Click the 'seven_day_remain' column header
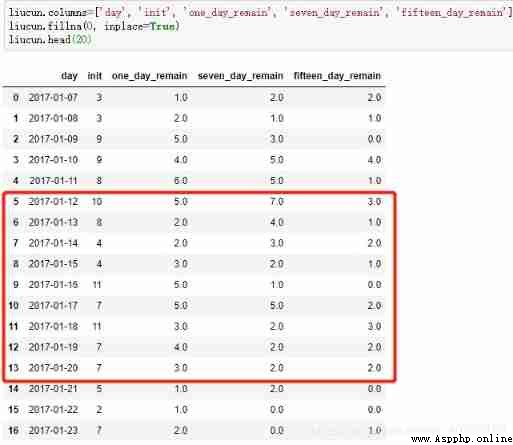The height and width of the screenshot is (445, 513). pos(240,76)
